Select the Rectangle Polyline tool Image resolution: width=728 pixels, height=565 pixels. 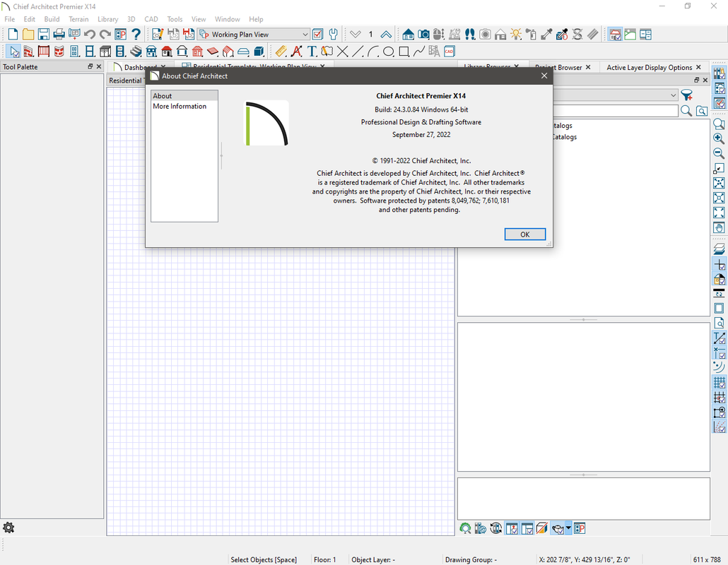(404, 52)
